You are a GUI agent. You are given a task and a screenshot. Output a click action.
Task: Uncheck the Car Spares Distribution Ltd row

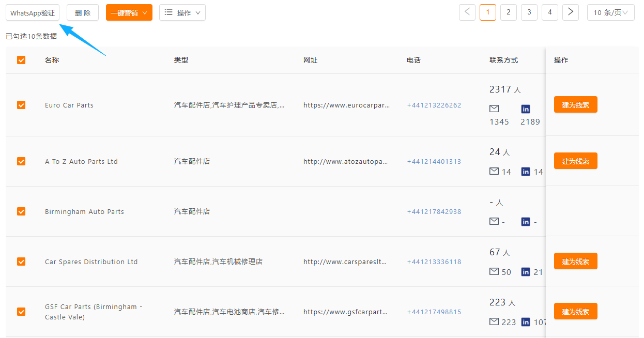[x=21, y=262]
